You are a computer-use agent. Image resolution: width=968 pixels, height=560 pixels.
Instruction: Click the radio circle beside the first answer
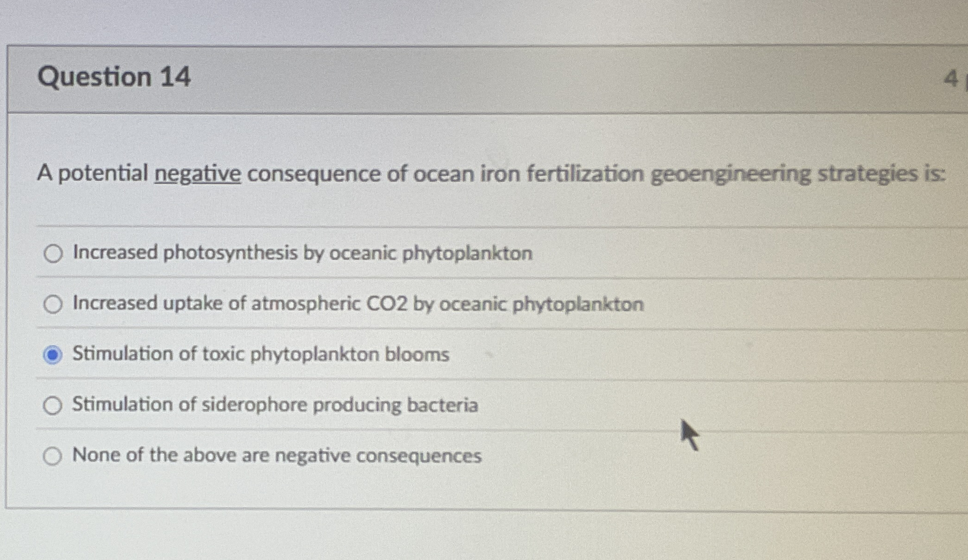point(53,253)
